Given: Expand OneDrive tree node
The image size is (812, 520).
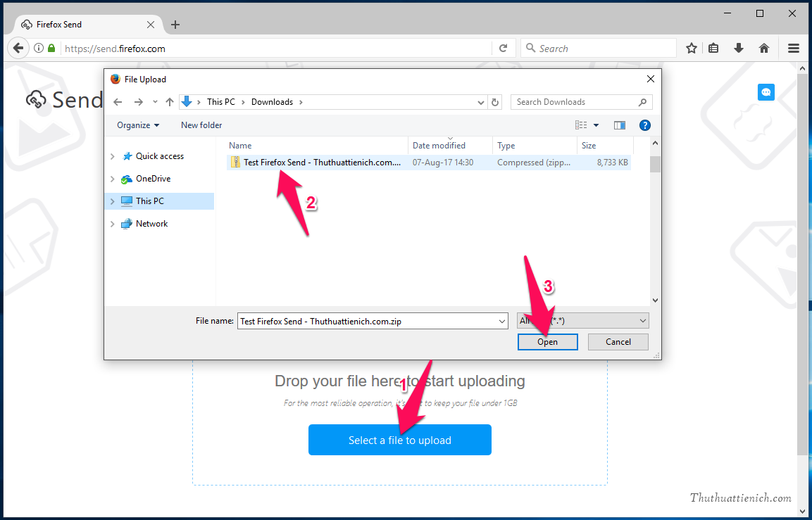Looking at the screenshot, I should (x=113, y=179).
